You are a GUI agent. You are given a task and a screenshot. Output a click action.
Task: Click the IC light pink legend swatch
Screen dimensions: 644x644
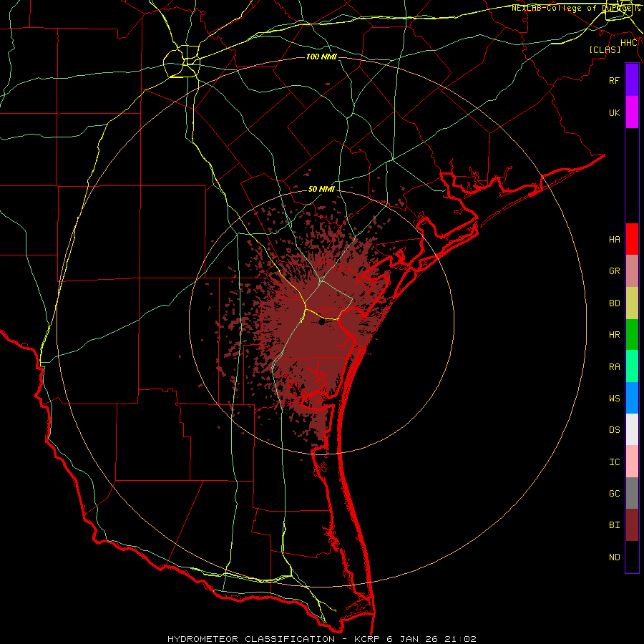[x=632, y=462]
